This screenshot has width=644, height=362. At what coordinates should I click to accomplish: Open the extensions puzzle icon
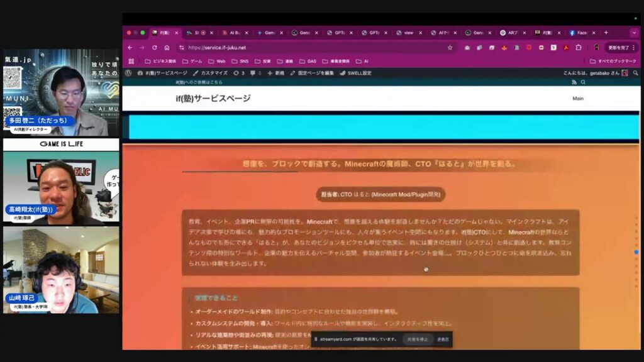click(x=579, y=48)
